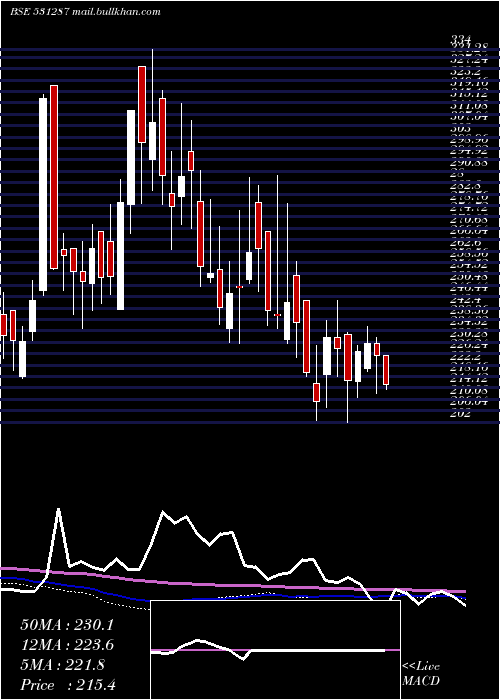Viewport: 500px width, 700px height.
Task: Click the 222.2 price axis label
Action: tap(466, 357)
